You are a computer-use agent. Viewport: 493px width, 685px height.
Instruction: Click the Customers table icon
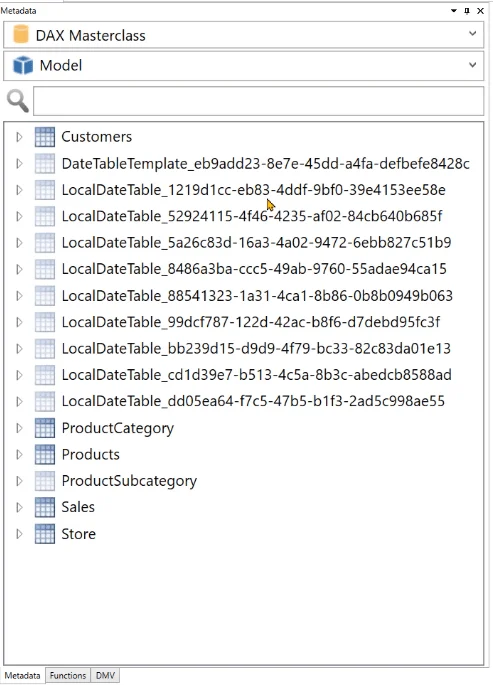coord(45,137)
